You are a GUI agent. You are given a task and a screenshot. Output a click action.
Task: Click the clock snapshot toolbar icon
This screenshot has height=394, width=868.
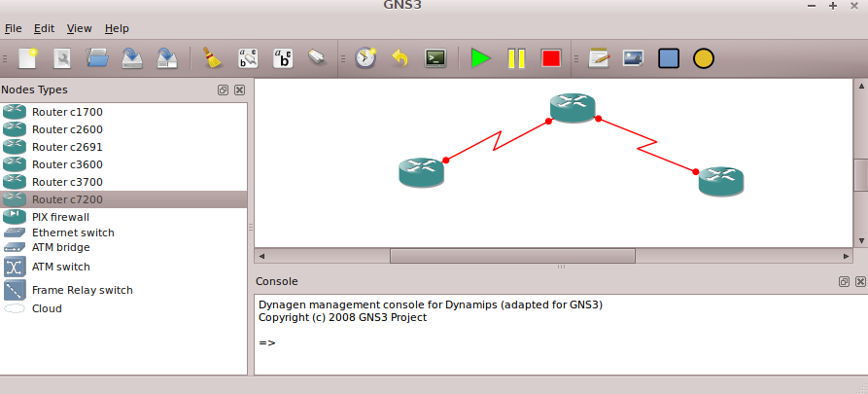click(x=365, y=58)
